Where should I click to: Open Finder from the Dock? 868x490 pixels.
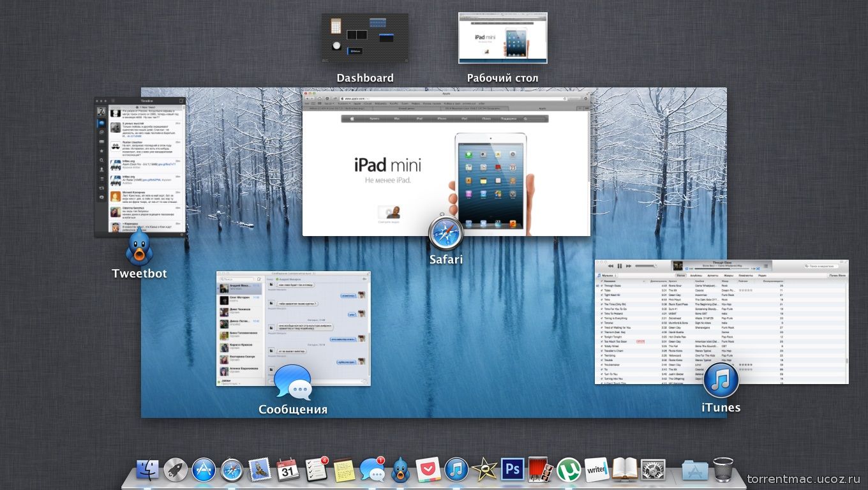pos(148,470)
